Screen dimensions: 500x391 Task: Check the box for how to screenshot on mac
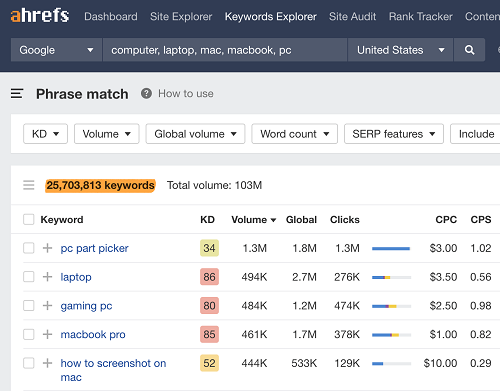(x=29, y=363)
